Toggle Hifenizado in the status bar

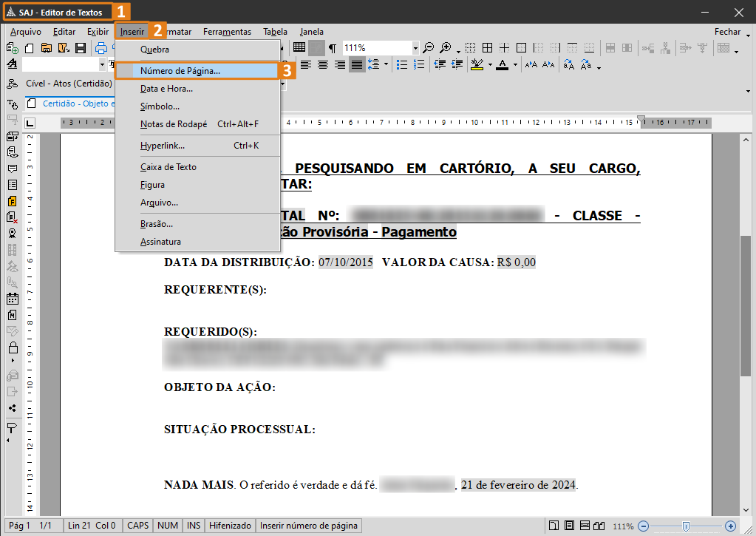(231, 526)
